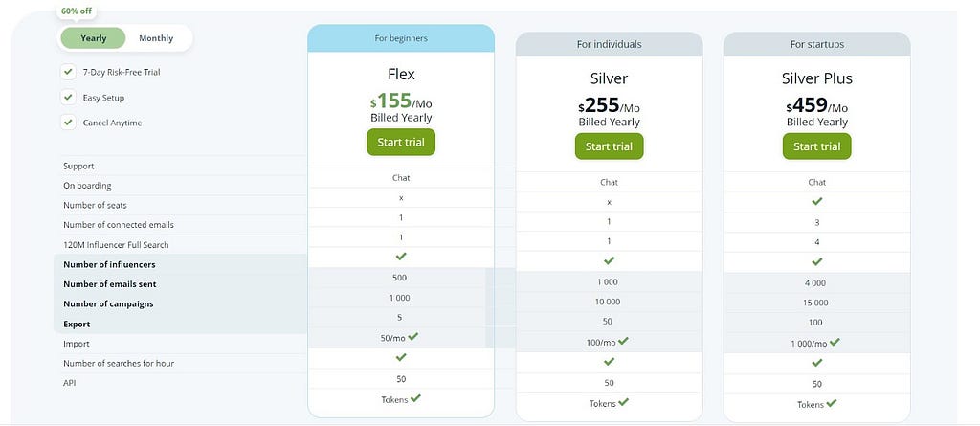Click the Silver Tokens green checkmark
The height and width of the screenshot is (426, 980).
[624, 402]
